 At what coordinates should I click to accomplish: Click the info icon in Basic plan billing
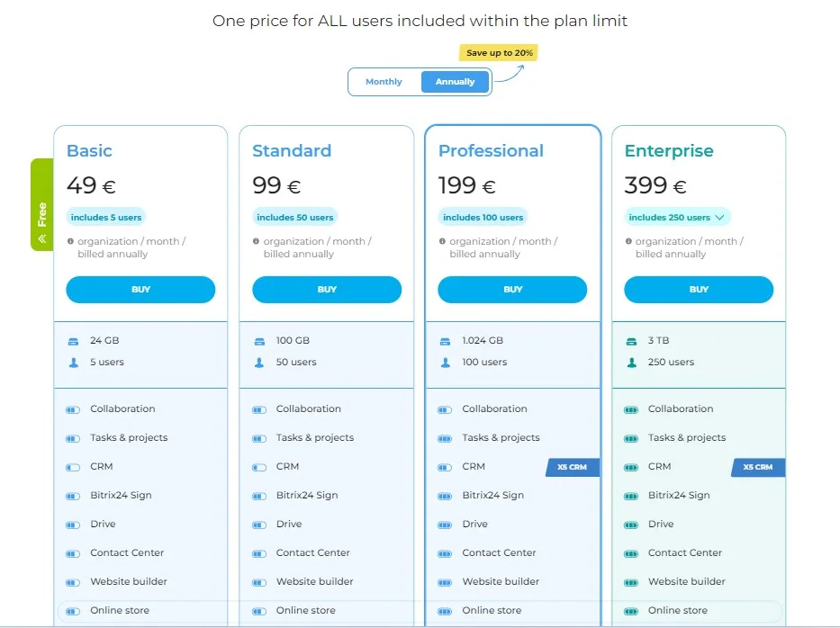click(x=70, y=241)
